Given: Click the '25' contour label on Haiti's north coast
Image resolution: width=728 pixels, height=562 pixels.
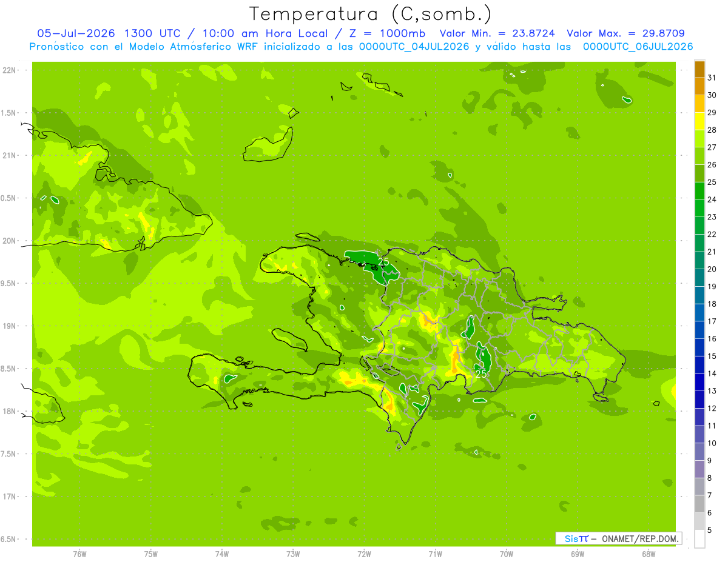Looking at the screenshot, I should point(383,262).
